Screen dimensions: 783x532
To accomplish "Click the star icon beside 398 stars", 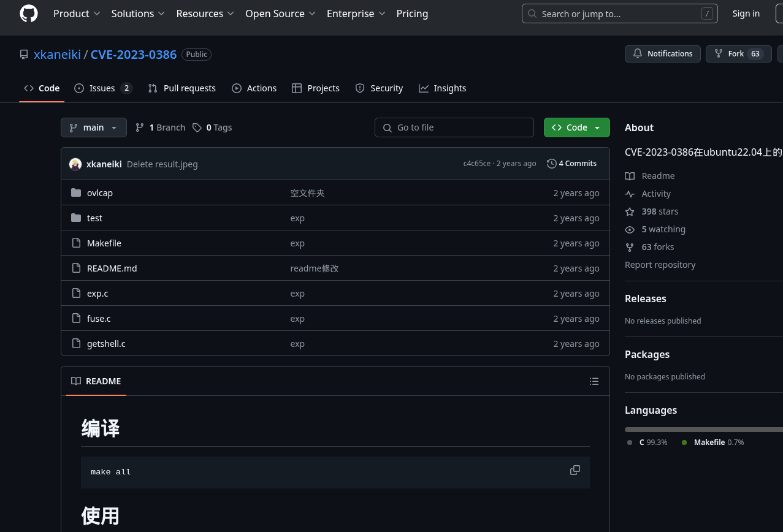I will click(630, 211).
